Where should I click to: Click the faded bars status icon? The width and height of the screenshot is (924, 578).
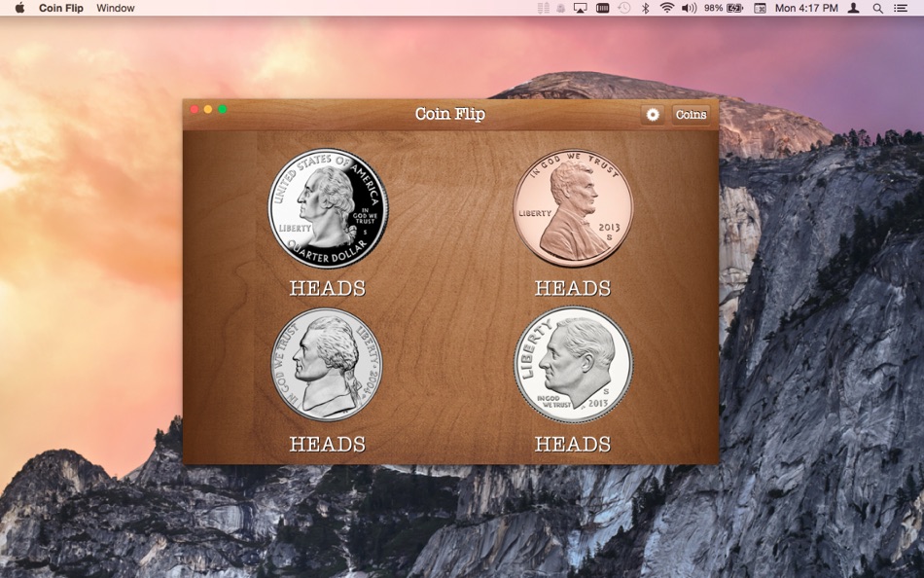point(544,8)
